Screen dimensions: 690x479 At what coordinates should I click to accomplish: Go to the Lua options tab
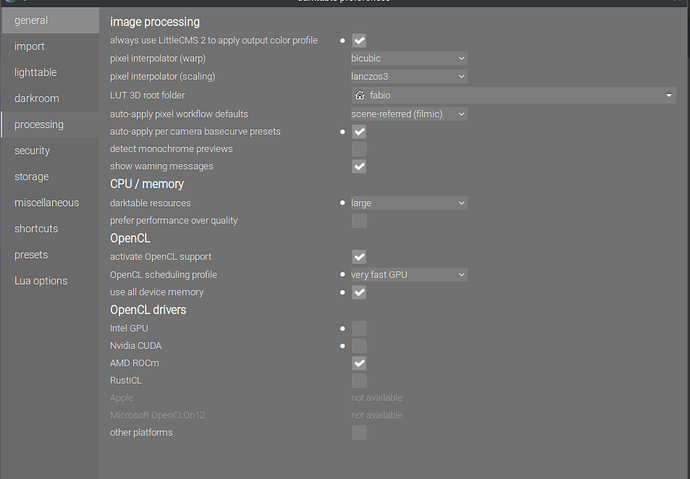click(41, 281)
